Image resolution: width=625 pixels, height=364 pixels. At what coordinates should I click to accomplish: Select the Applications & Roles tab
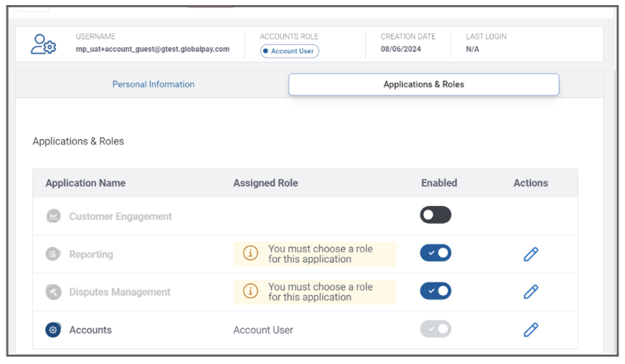click(423, 84)
